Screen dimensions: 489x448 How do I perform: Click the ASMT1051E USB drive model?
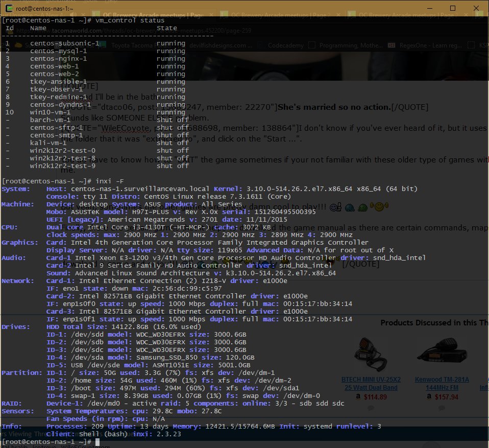coord(170,365)
